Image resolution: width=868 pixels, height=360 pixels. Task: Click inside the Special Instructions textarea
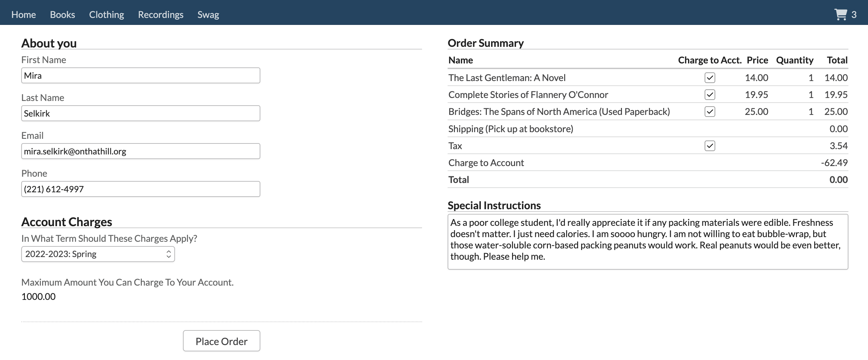coord(647,241)
